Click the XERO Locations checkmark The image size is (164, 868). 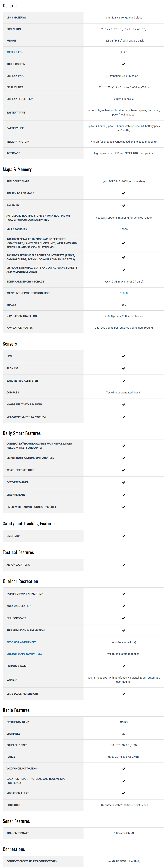click(x=124, y=564)
